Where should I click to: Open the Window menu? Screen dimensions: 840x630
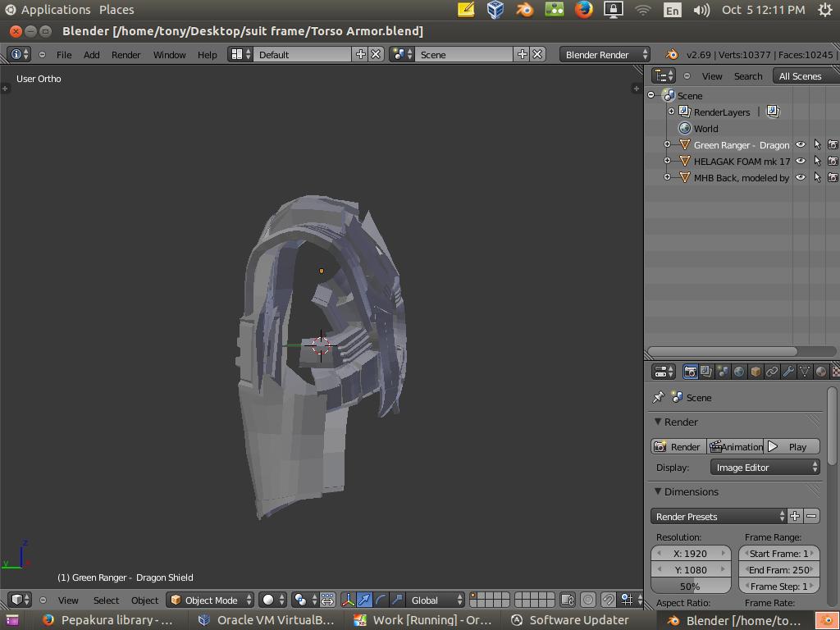(169, 55)
